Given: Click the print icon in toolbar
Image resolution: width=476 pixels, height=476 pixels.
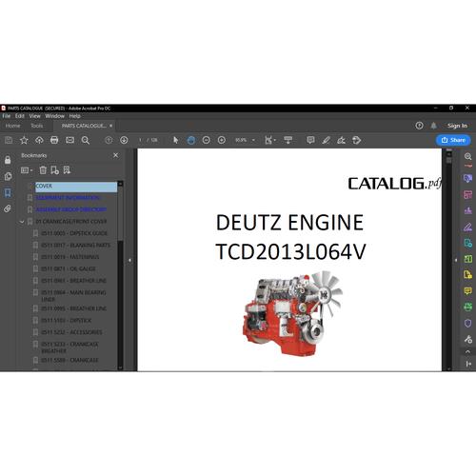Looking at the screenshot, I should click(x=54, y=140).
